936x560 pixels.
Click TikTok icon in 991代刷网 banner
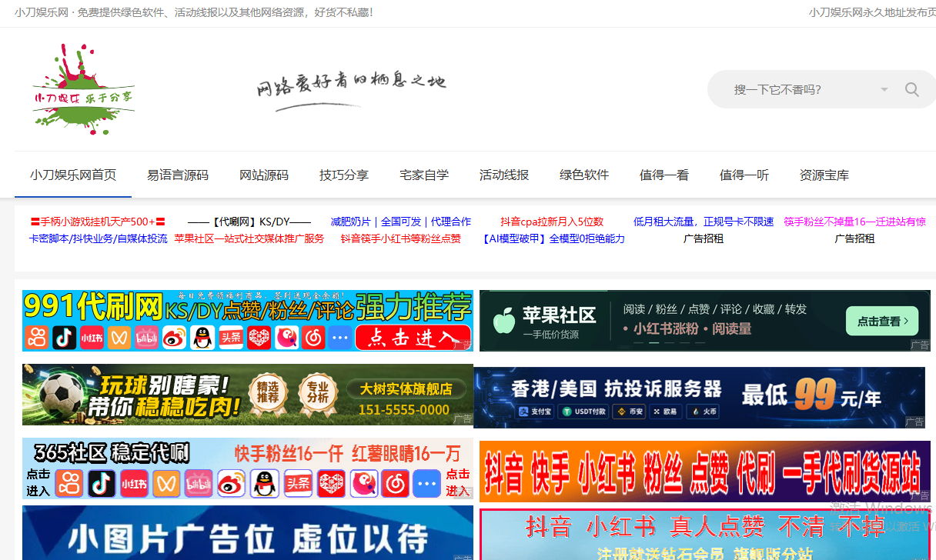coord(65,337)
